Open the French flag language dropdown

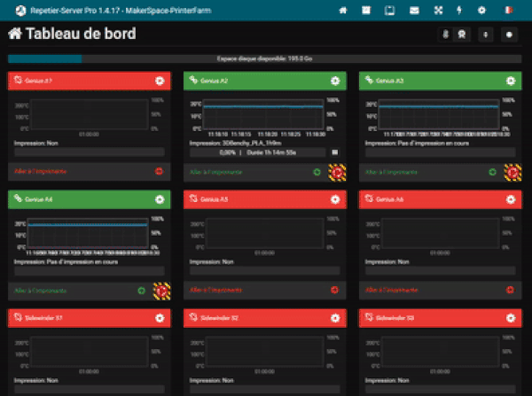coord(508,10)
